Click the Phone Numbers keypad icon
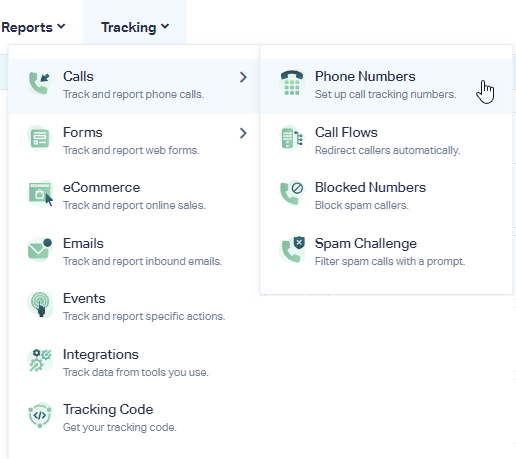The image size is (516, 459). pos(292,83)
